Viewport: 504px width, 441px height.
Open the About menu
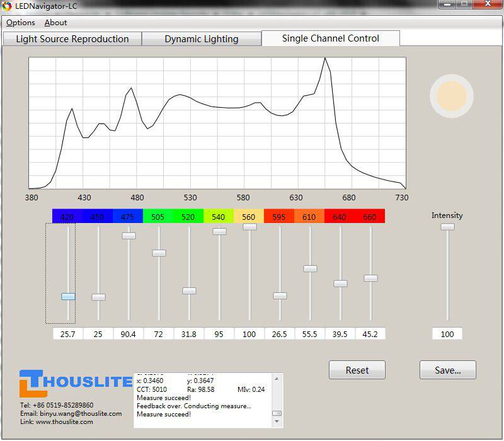[55, 23]
